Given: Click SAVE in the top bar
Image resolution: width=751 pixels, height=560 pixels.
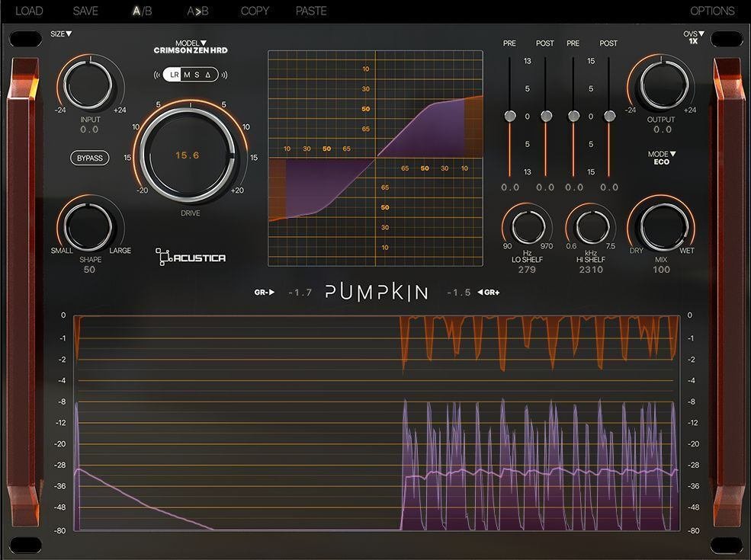Looking at the screenshot, I should [x=85, y=11].
